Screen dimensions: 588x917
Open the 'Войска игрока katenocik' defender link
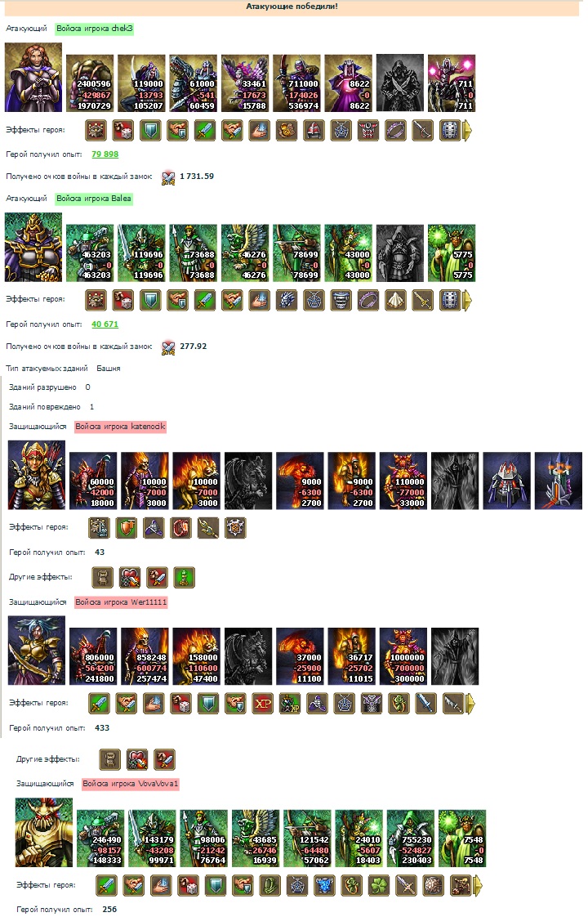[x=120, y=427]
